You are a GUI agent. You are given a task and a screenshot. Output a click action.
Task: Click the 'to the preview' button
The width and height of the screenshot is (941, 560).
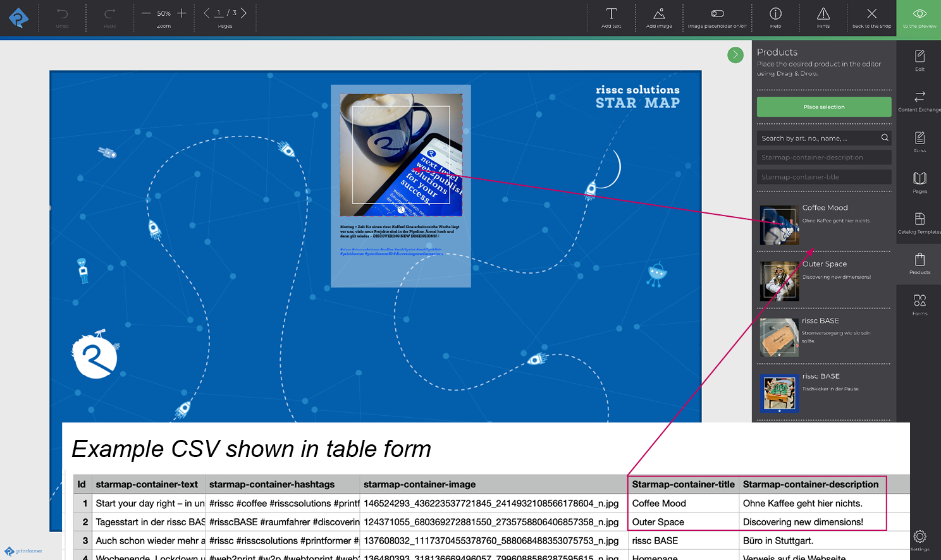pos(919,18)
